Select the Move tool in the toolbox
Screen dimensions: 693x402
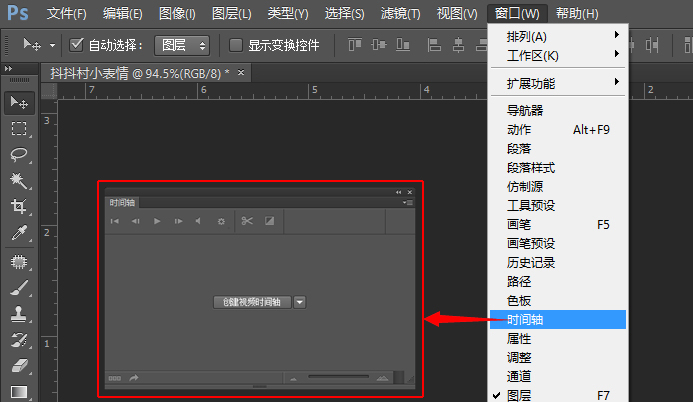(x=19, y=102)
